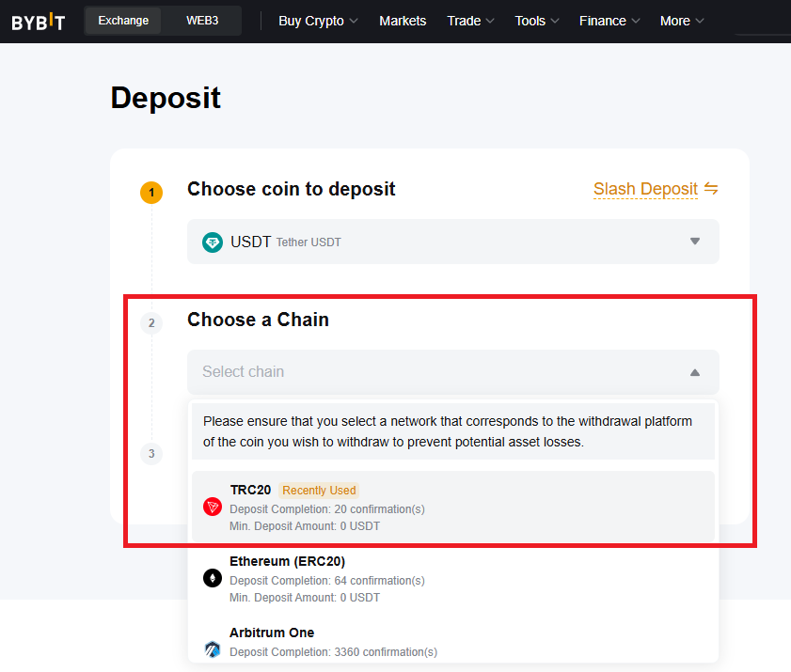
Task: Switch to the WEB3 toggle
Action: coord(202,21)
